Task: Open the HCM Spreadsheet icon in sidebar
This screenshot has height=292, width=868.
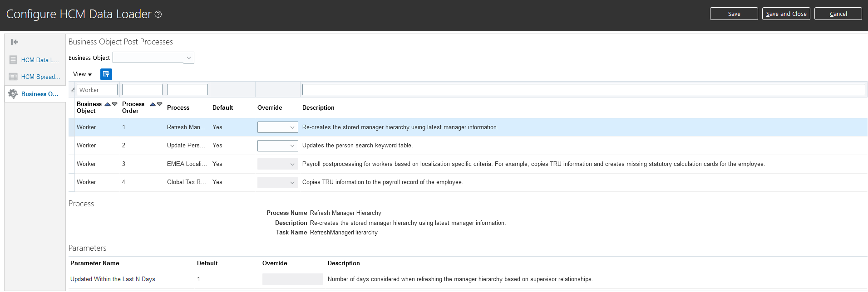Action: coord(13,77)
